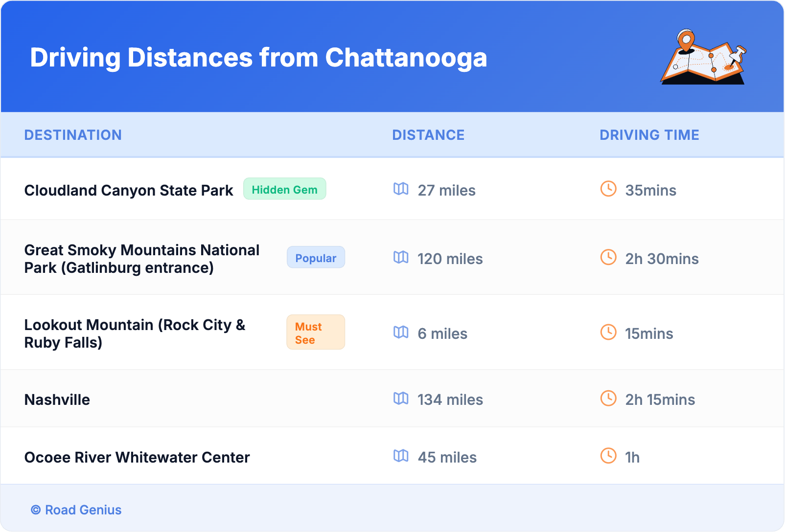Click the map illustration in the header

point(703,58)
